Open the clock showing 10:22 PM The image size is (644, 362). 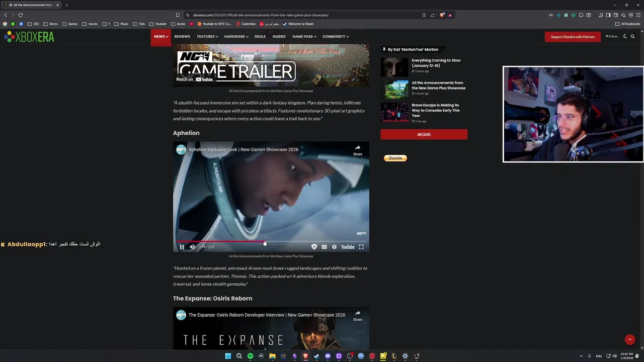point(626,356)
